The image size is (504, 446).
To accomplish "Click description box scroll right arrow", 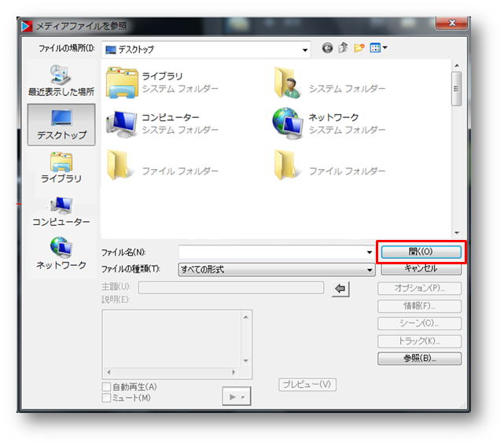I will coord(234,372).
